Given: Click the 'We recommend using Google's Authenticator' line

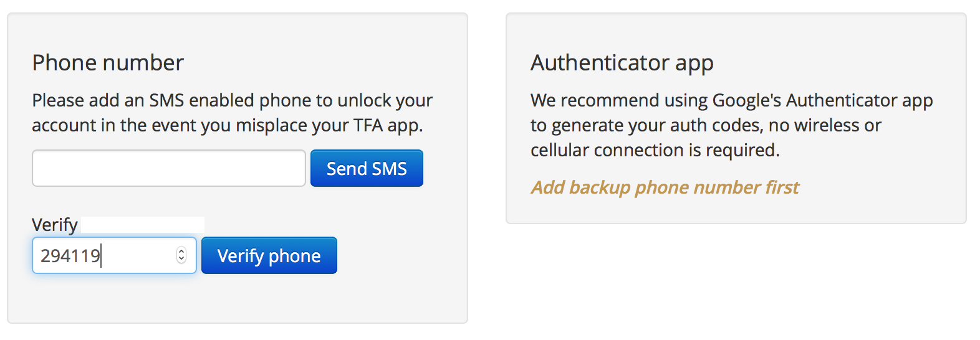Looking at the screenshot, I should pos(731,100).
